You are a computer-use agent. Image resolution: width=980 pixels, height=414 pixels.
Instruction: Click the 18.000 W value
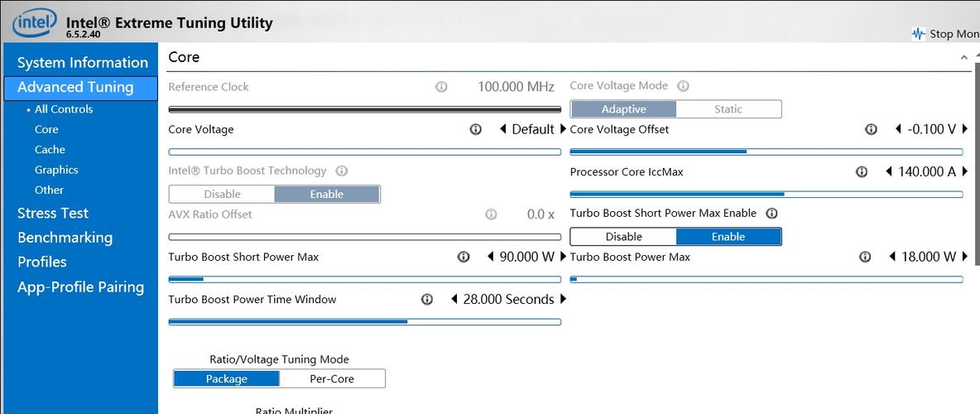pyautogui.click(x=929, y=257)
